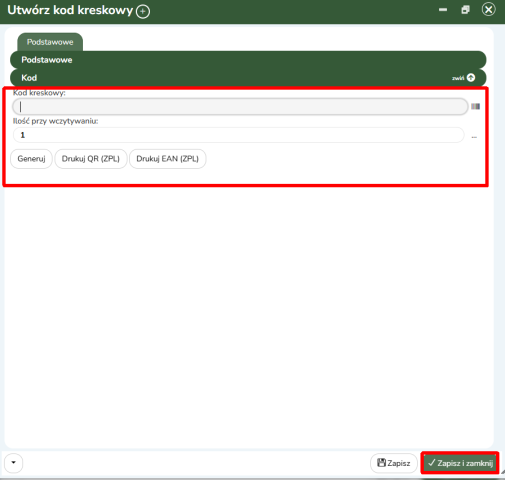This screenshot has height=480, width=505.
Task: Minimize the Utwórz kod kreskowy window
Action: tap(443, 10)
